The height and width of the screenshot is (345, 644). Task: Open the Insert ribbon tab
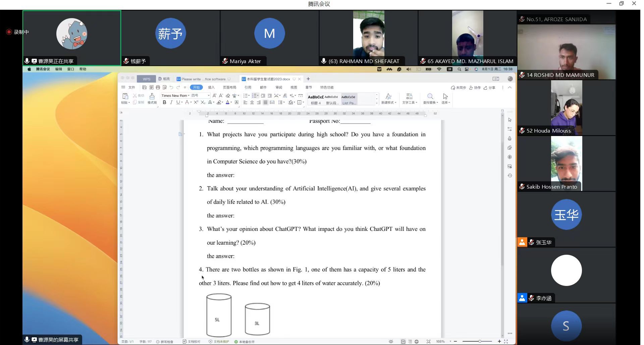pyautogui.click(x=211, y=88)
